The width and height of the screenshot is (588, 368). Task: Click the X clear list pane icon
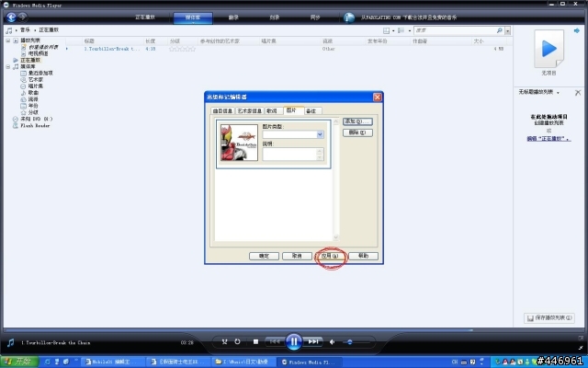coord(578,92)
